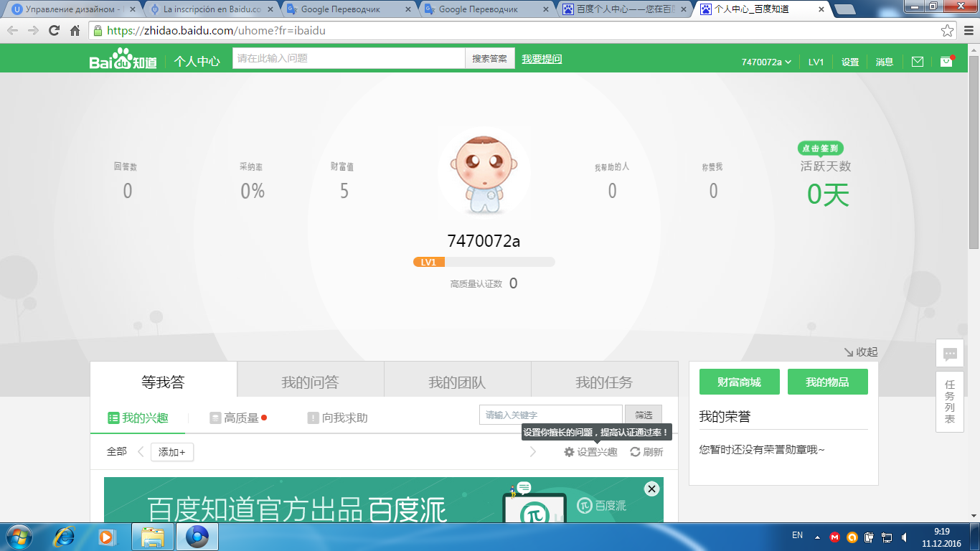The image size is (980, 551).
Task: Show previous interest categories with left chevron
Action: [141, 452]
